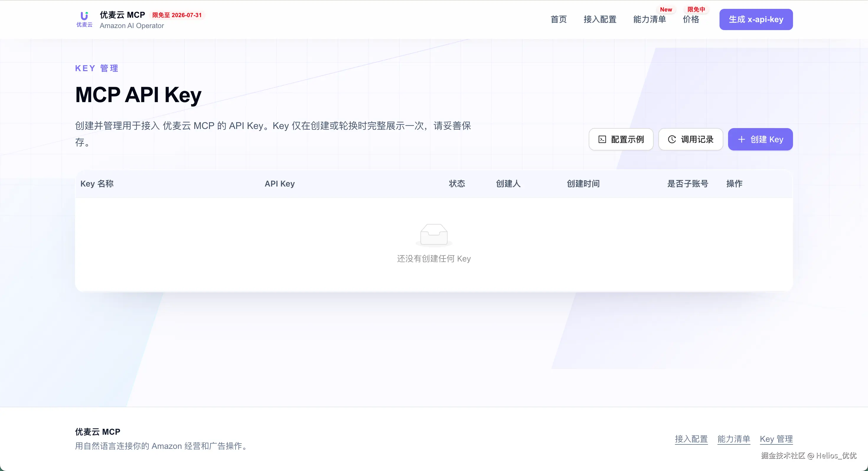Click the 还没有创建任何 Key message
868x471 pixels.
click(434, 259)
